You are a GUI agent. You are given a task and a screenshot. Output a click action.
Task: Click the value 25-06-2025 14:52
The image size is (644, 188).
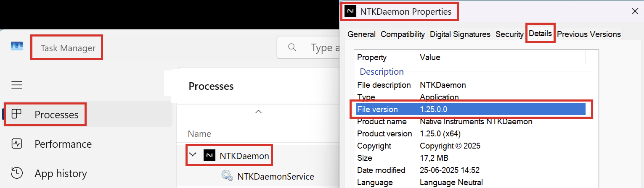450,170
